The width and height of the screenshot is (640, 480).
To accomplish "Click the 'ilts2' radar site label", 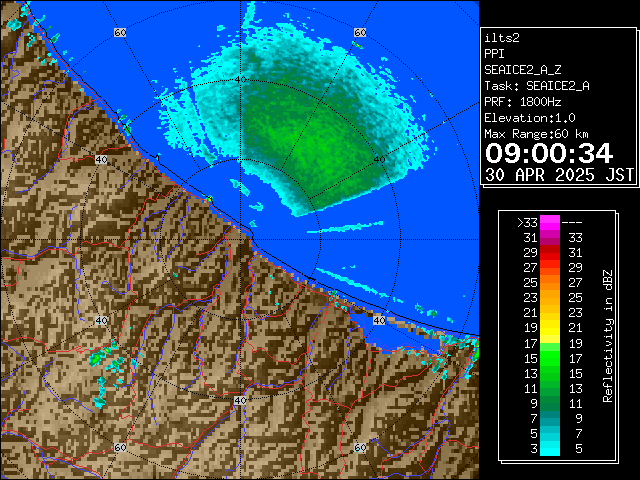I will tap(502, 38).
